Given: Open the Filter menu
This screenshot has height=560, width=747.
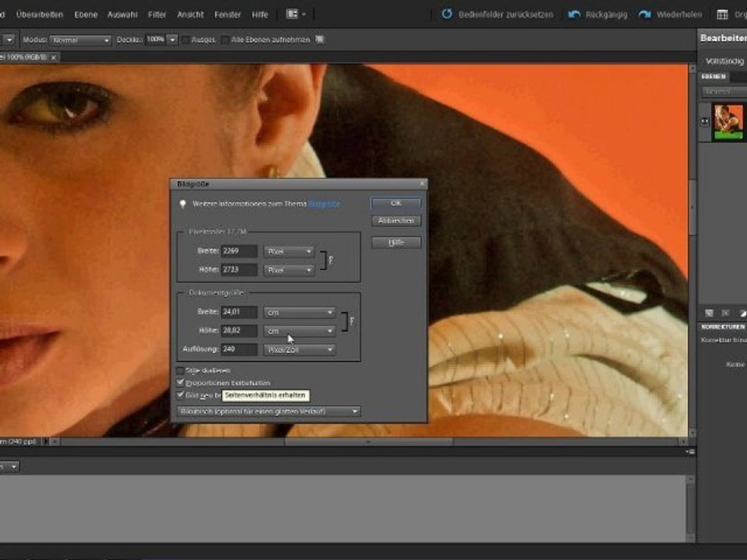Looking at the screenshot, I should (x=156, y=15).
